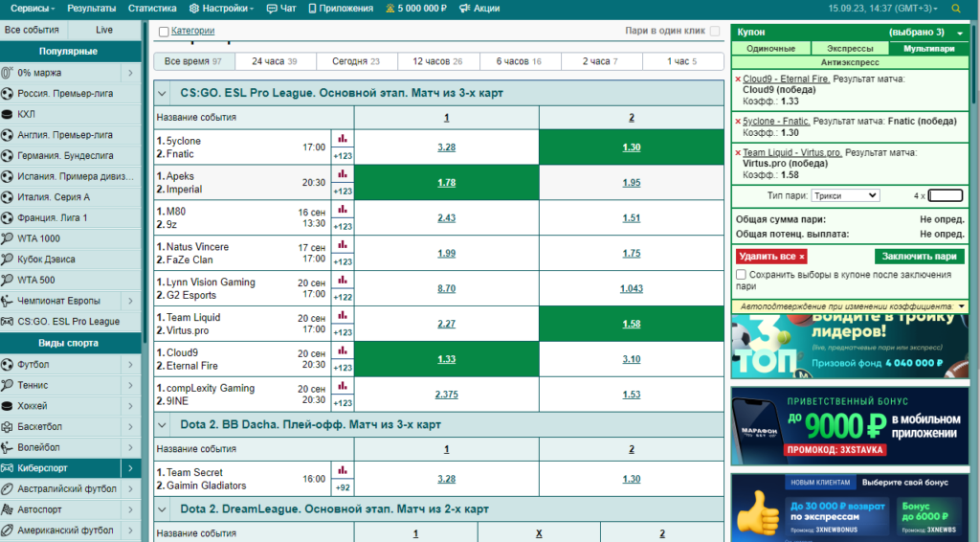Viewport: 980px width, 542px height.
Task: Open the Статистика link in top menu
Action: (x=152, y=9)
